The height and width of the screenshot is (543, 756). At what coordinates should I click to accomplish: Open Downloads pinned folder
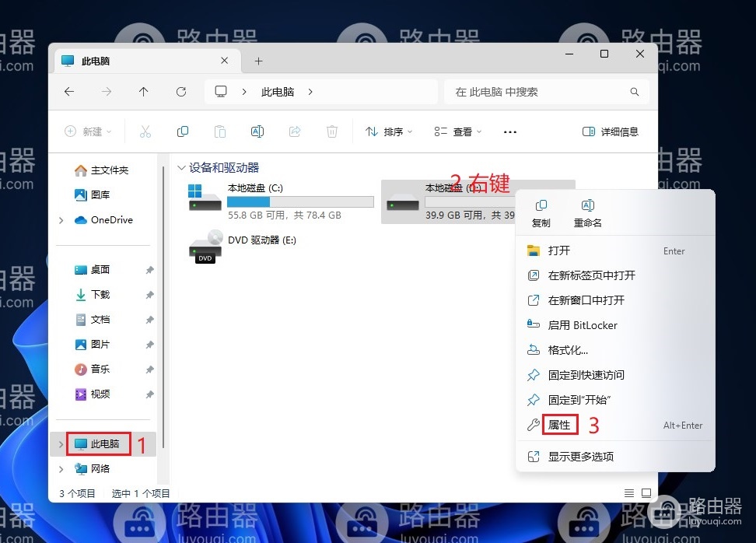93,295
